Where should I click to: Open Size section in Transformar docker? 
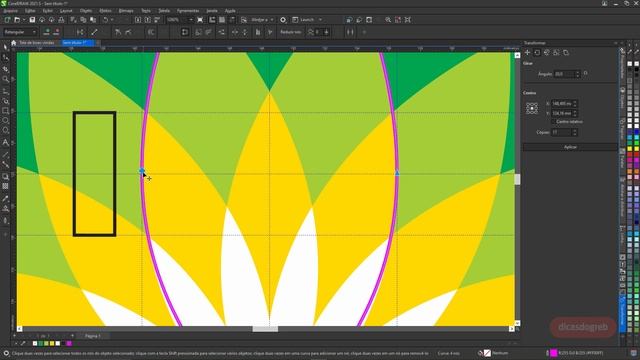[556, 53]
